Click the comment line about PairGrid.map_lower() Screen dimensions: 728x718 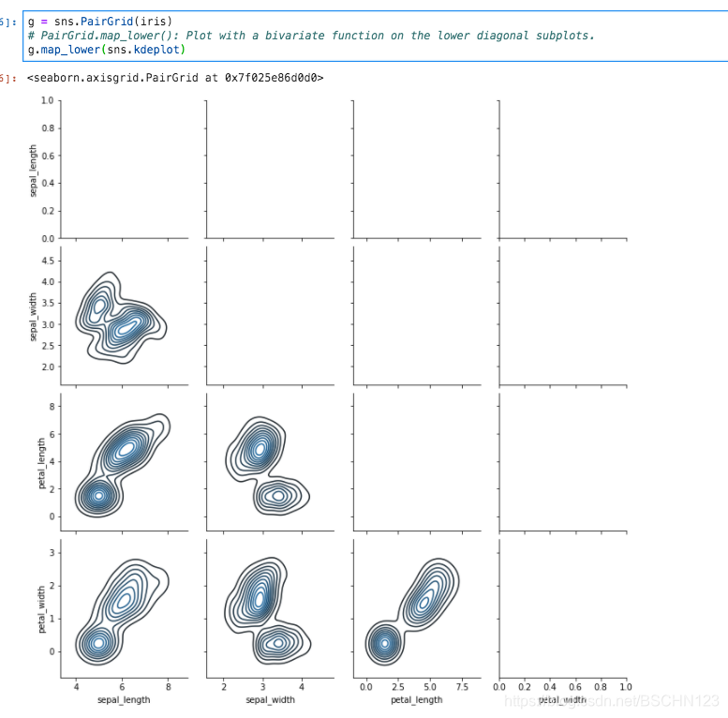click(311, 36)
